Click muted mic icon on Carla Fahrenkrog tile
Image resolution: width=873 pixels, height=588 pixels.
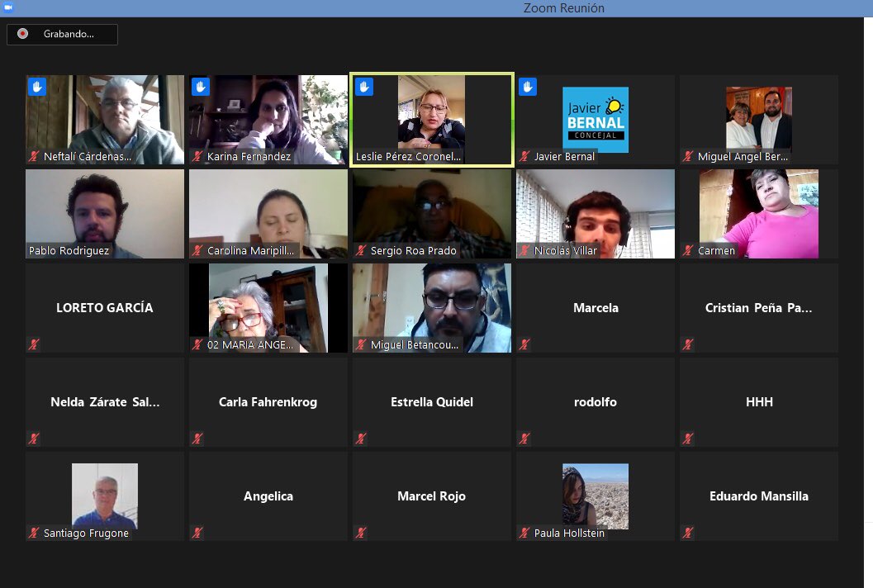coord(197,439)
